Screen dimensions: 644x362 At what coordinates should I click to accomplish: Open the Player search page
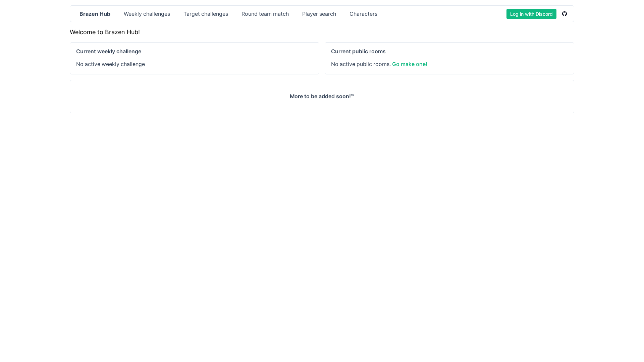319,14
